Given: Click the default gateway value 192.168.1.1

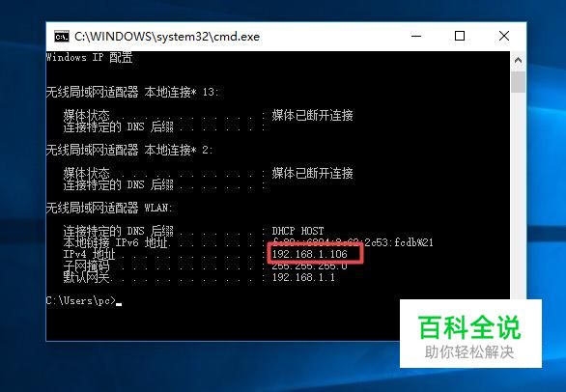Looking at the screenshot, I should click(x=303, y=277).
